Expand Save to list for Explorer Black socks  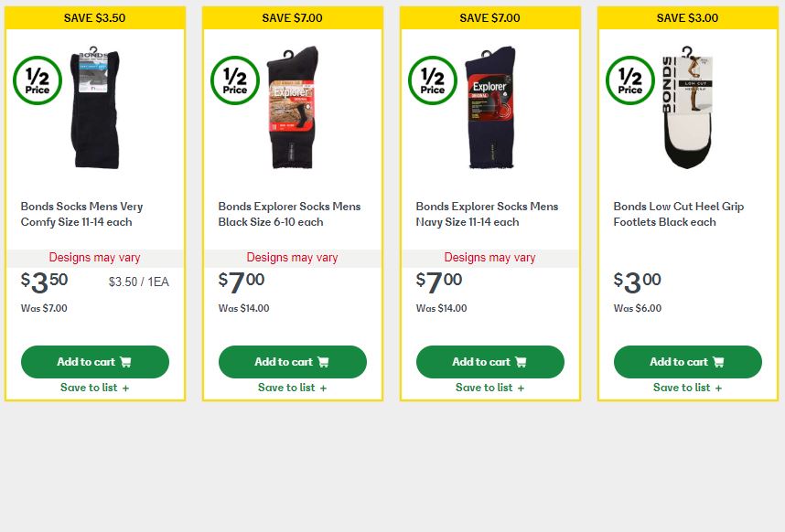[292, 388]
